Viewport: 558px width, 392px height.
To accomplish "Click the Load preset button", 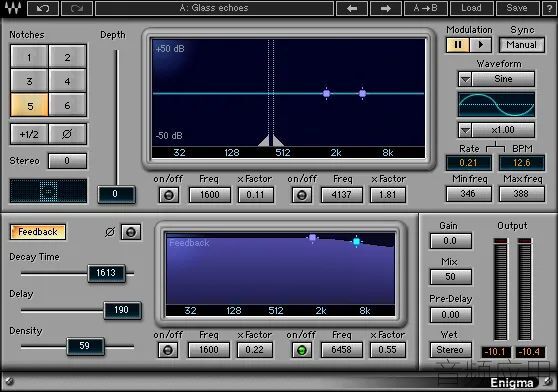I will pos(472,8).
